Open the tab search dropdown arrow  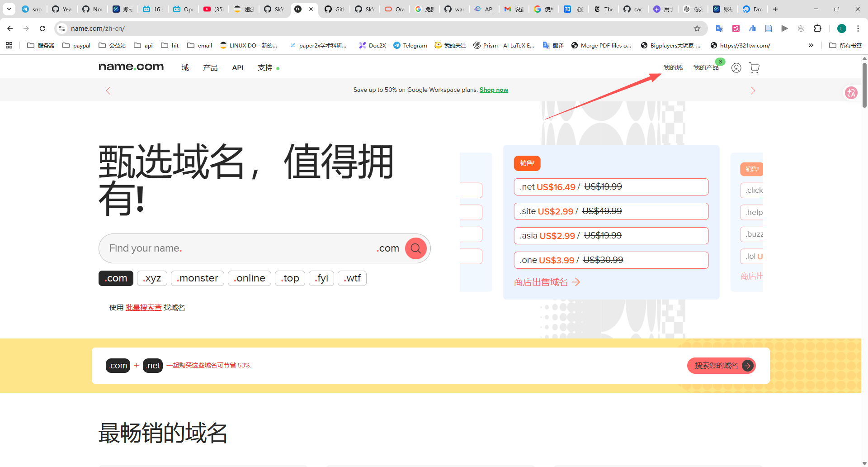[x=9, y=9]
